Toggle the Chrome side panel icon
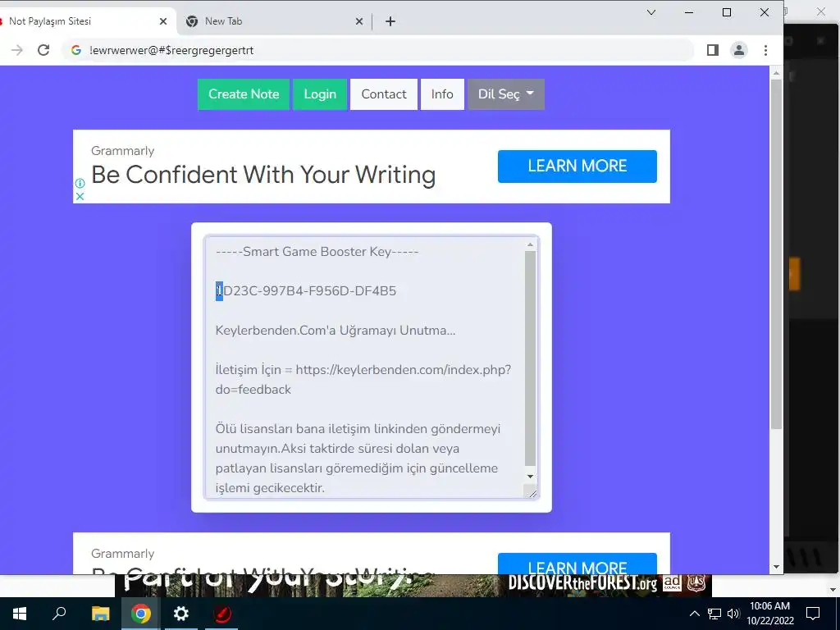Viewport: 840px width, 630px height. [x=713, y=50]
